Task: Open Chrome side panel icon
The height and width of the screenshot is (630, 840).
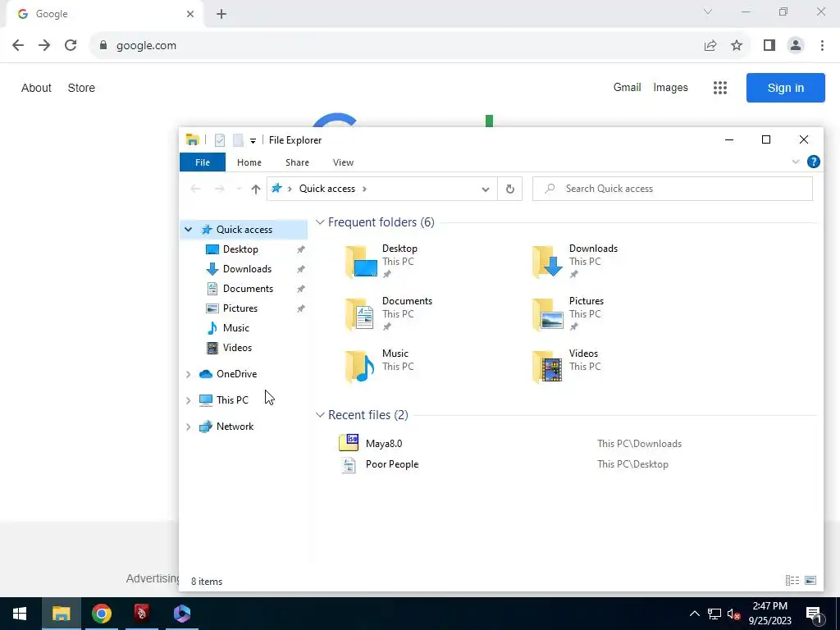Action: (769, 46)
